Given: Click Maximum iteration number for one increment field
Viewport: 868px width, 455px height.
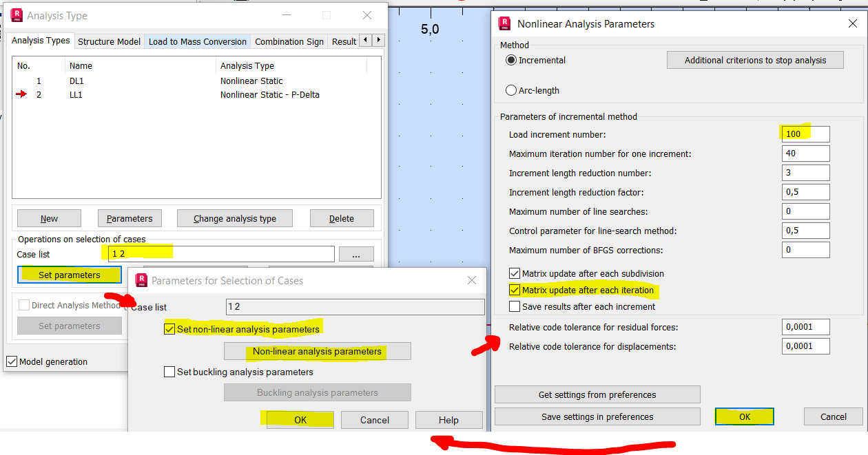Looking at the screenshot, I should coord(806,153).
